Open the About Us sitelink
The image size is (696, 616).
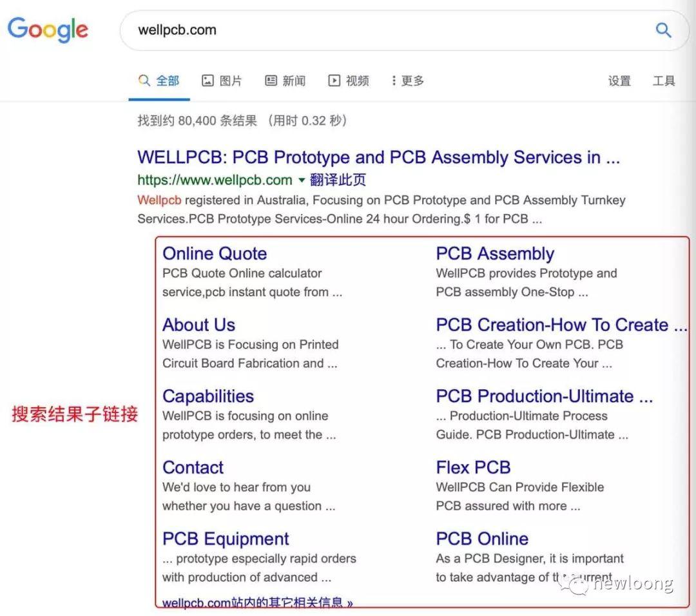[199, 325]
